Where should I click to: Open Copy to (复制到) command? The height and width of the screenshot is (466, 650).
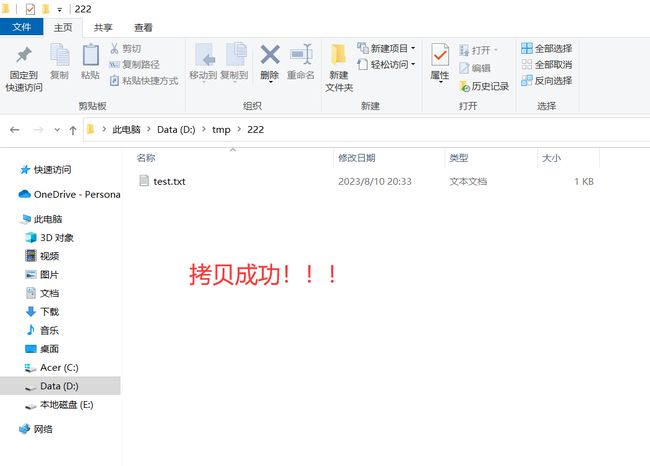pos(235,62)
